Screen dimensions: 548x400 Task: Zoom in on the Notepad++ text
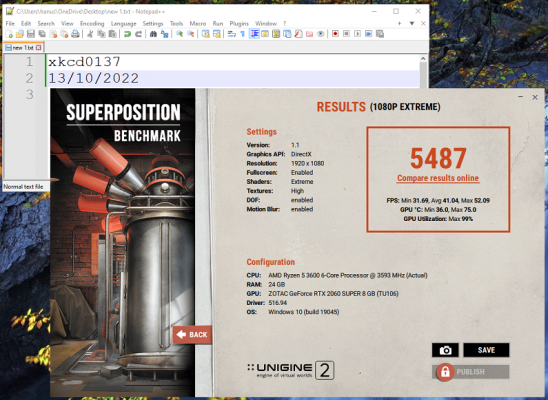click(x=180, y=34)
